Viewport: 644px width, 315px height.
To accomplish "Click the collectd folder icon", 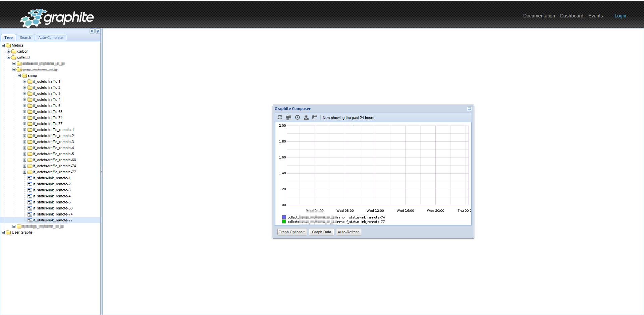I will [x=14, y=57].
